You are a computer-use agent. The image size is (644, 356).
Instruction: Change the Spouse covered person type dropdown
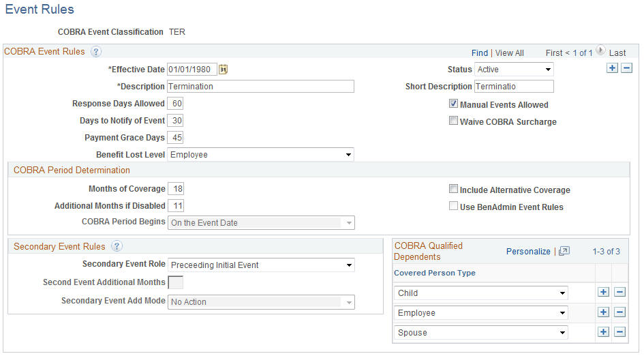[x=481, y=333]
